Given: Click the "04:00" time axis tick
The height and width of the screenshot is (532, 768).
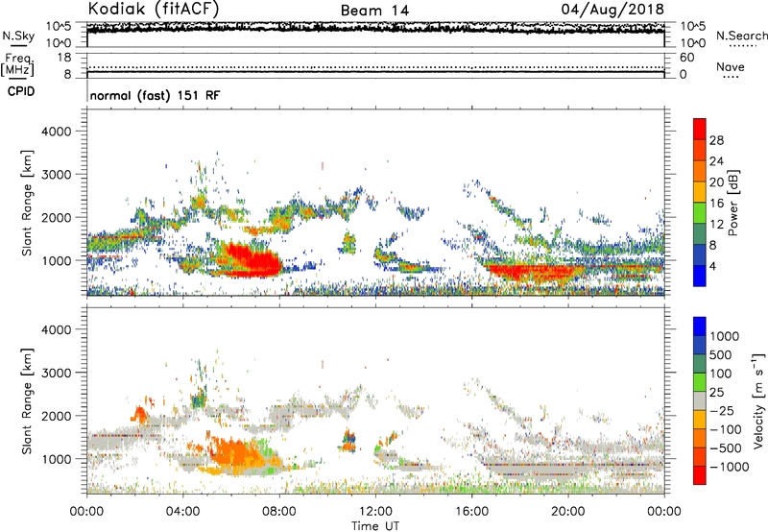Looking at the screenshot, I should 182,512.
